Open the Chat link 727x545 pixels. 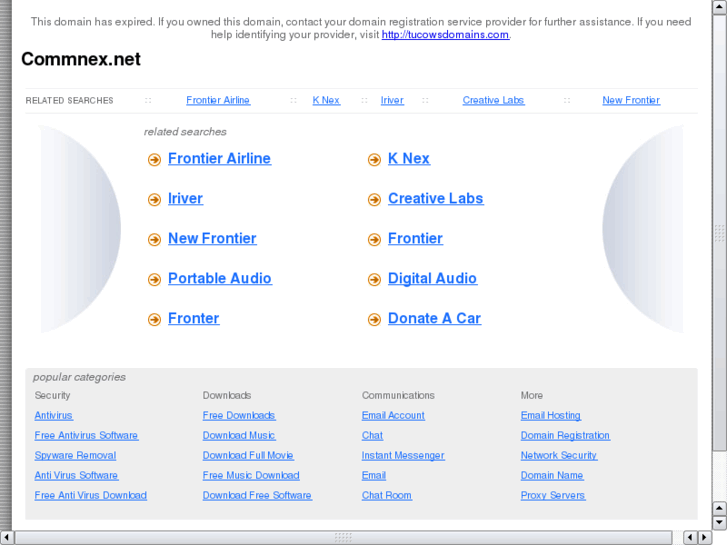tap(372, 436)
